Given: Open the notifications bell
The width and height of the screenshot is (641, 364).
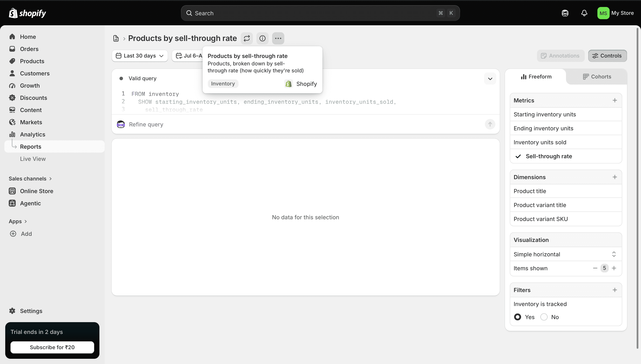Looking at the screenshot, I should tap(584, 13).
